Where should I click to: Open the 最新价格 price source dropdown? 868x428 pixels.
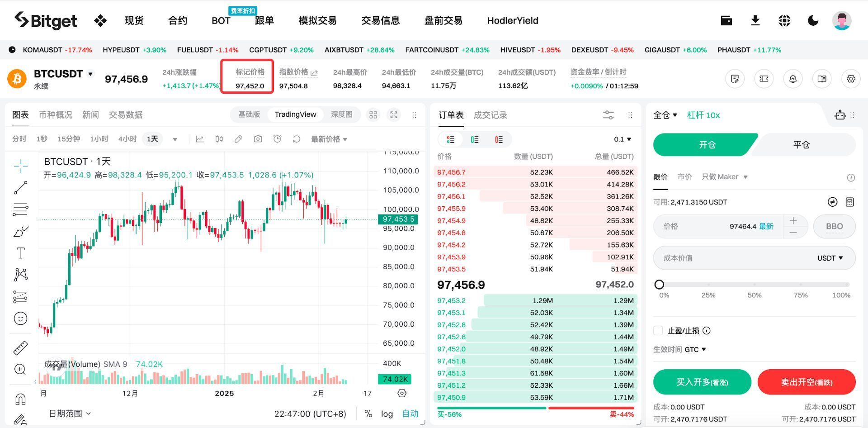pos(329,139)
